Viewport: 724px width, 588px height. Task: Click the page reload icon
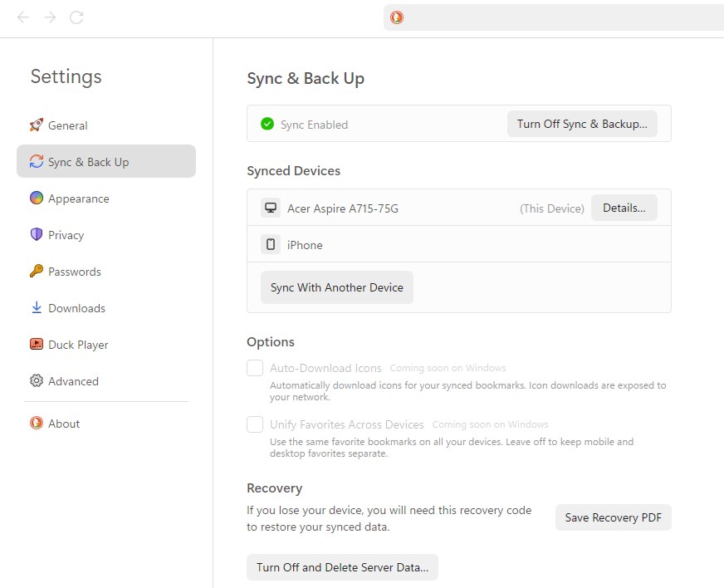coord(76,17)
